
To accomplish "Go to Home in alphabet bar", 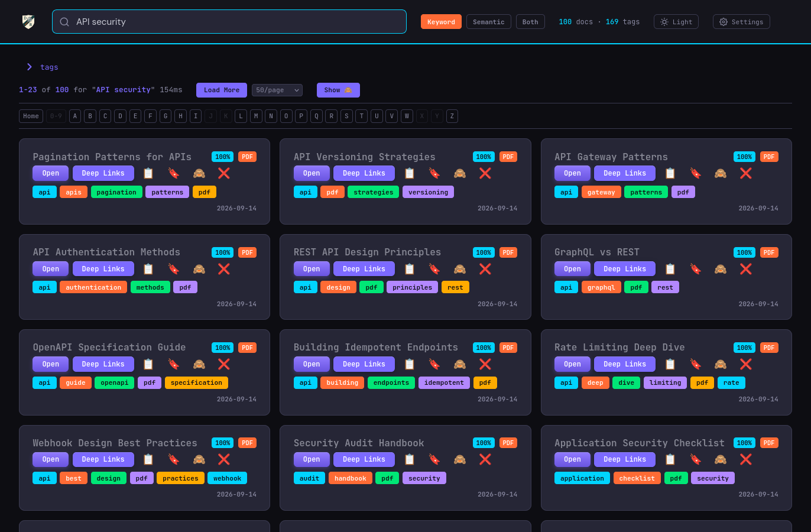I will pyautogui.click(x=31, y=116).
